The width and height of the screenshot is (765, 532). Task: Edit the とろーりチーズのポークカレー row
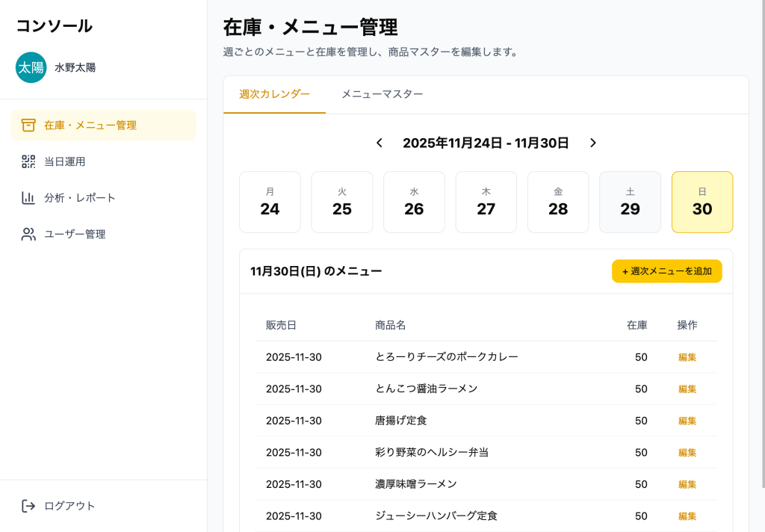687,357
